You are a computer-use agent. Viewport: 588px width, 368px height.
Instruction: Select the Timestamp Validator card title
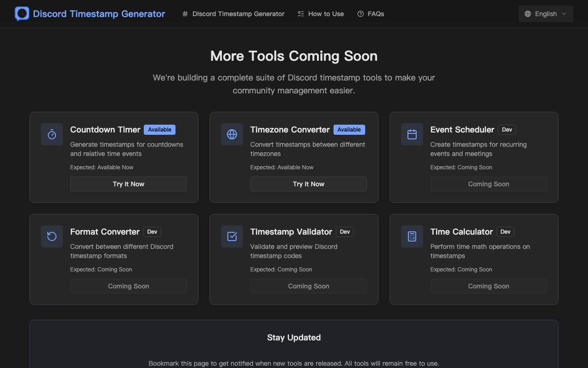click(291, 232)
